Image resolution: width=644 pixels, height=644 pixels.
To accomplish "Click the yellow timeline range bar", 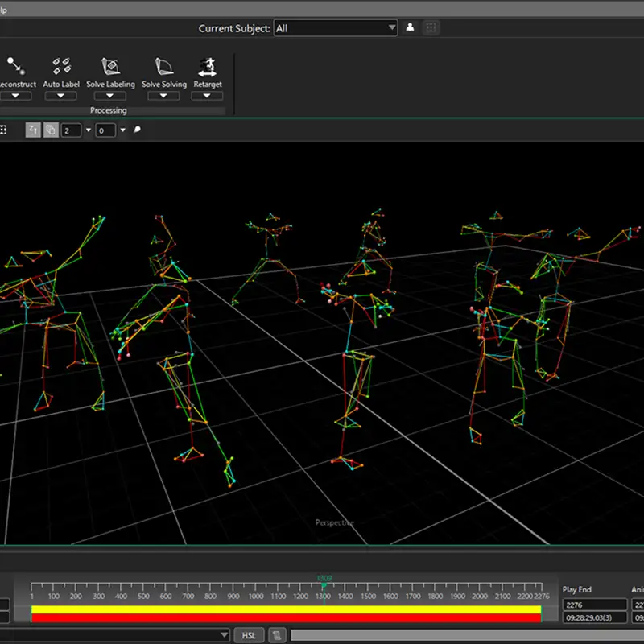I will click(x=286, y=609).
